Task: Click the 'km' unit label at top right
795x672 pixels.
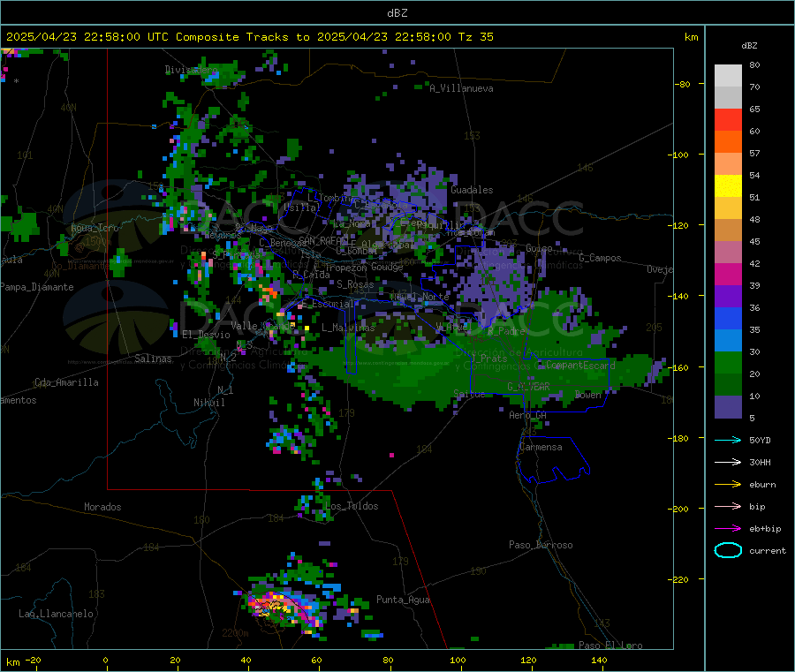Action: point(691,37)
